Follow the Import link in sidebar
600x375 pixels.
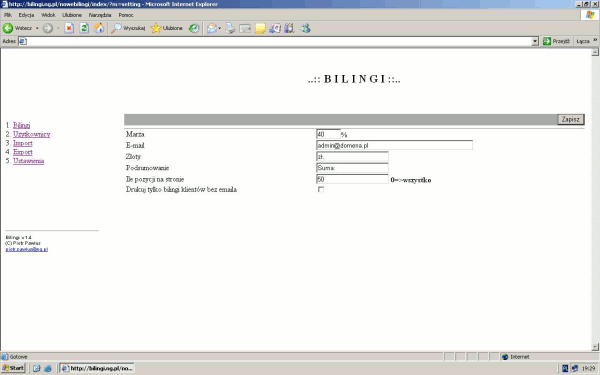click(23, 143)
